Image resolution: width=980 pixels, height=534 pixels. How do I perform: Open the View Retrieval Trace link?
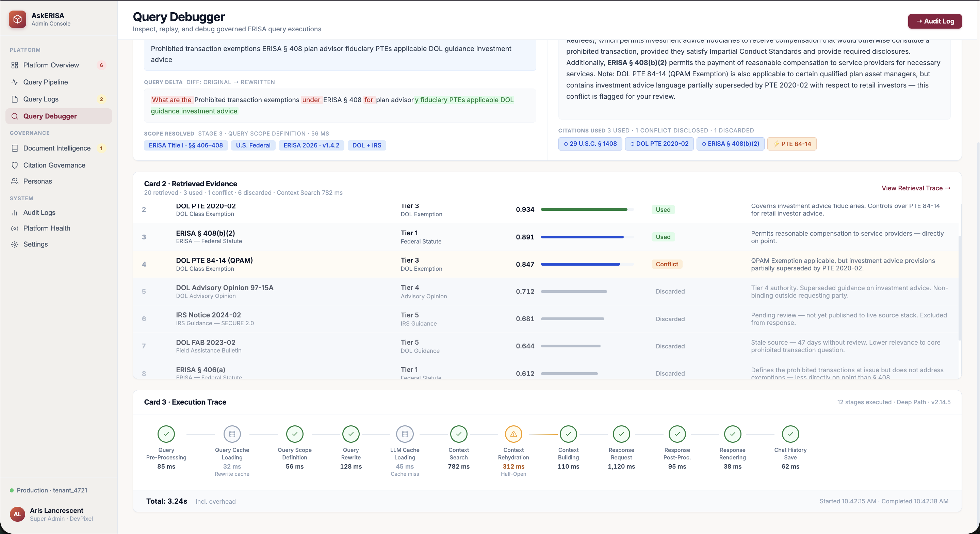(916, 188)
